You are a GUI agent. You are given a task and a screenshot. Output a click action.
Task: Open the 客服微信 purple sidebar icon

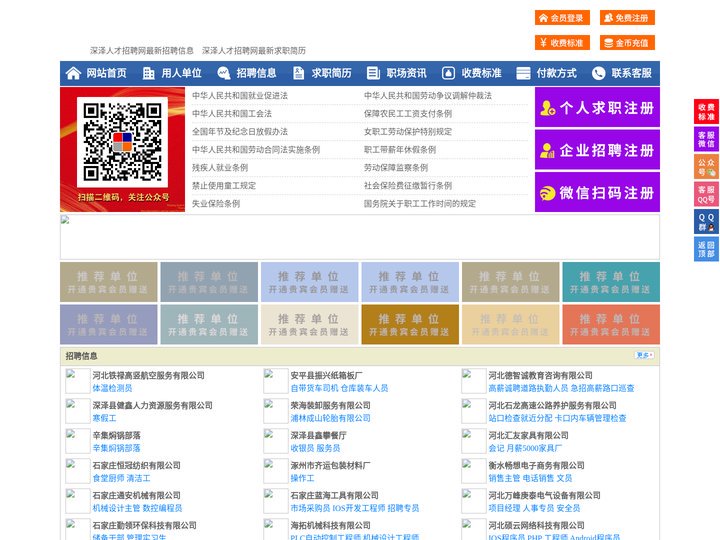point(706,139)
